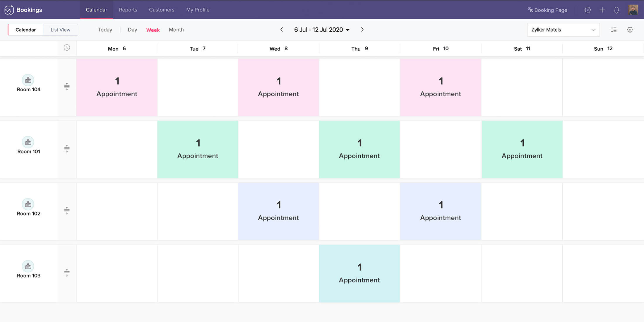The height and width of the screenshot is (322, 644).
Task: Open the Customers tab
Action: 162,10
